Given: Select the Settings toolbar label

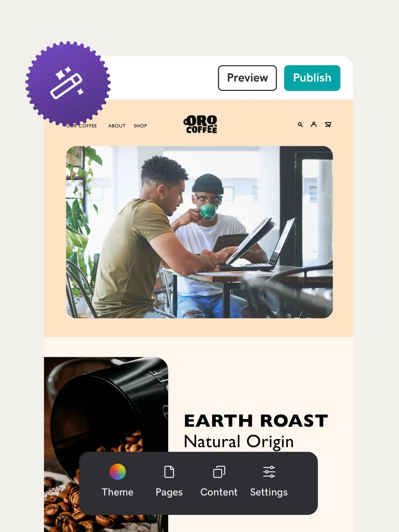Looking at the screenshot, I should (x=269, y=492).
